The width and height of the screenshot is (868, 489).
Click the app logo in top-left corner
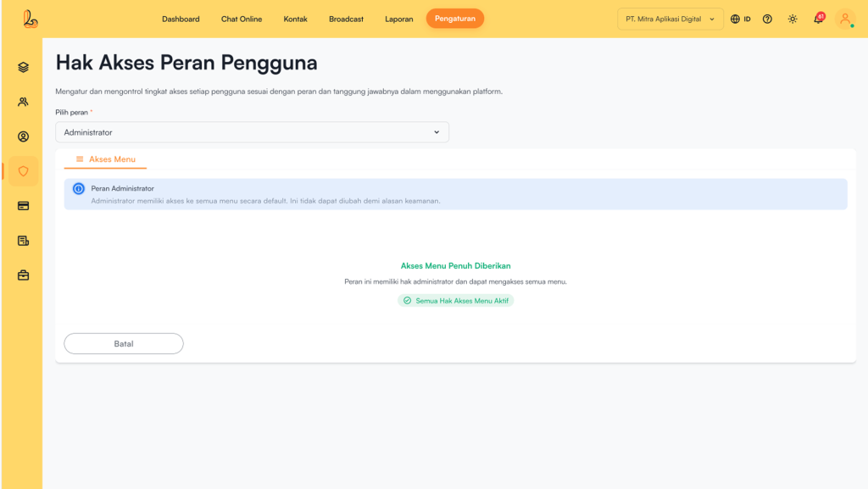click(31, 19)
